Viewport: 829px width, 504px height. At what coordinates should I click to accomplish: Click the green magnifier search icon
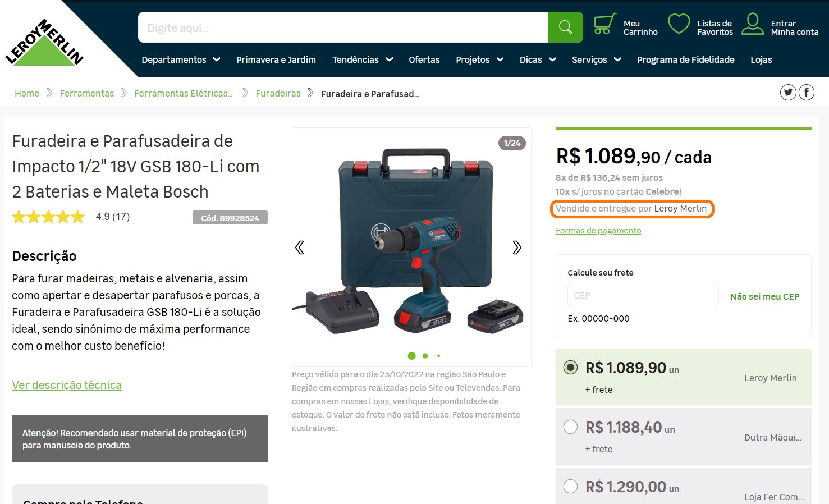tap(565, 27)
